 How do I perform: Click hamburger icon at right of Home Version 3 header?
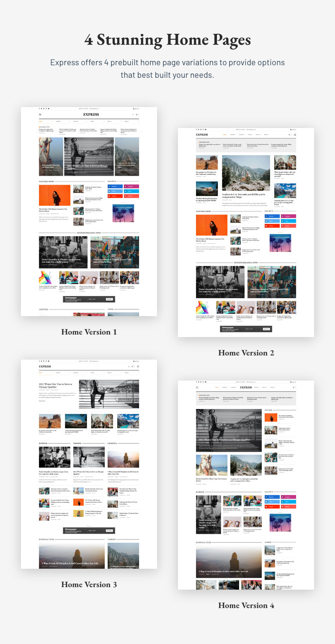click(x=138, y=367)
